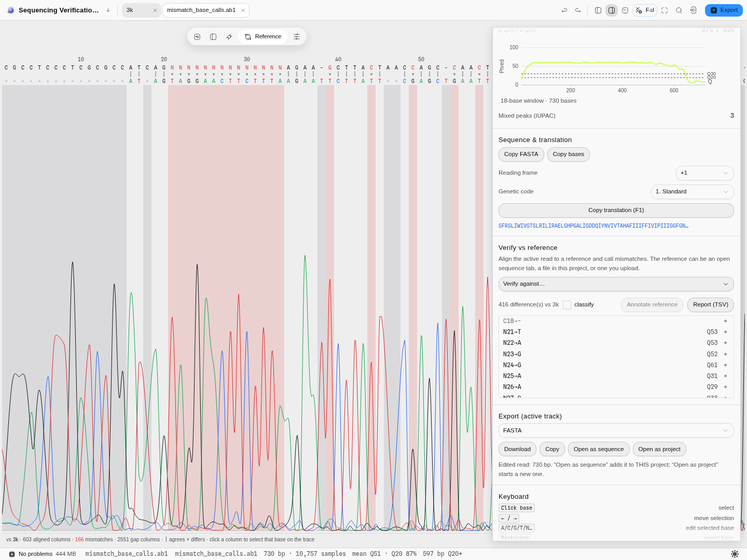Click the trace view icon in floating toolbar
The width and height of the screenshot is (747, 560).
pos(197,37)
